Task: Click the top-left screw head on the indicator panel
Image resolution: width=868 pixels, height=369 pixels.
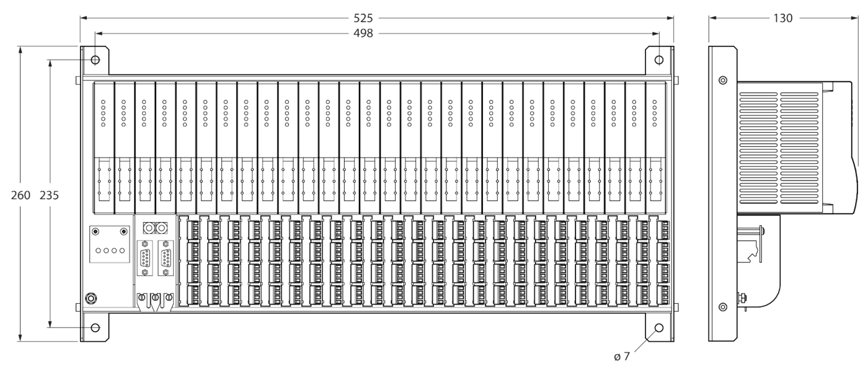Action: tap(95, 231)
